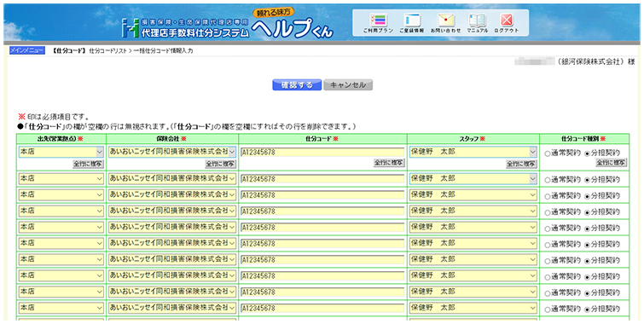
Task: Open the ご登録情報 icon
Action: pyautogui.click(x=411, y=22)
